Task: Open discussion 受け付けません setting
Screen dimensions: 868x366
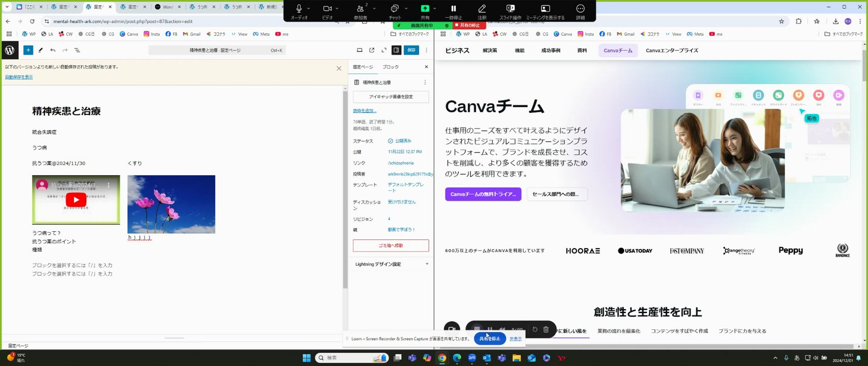Action: [x=402, y=202]
